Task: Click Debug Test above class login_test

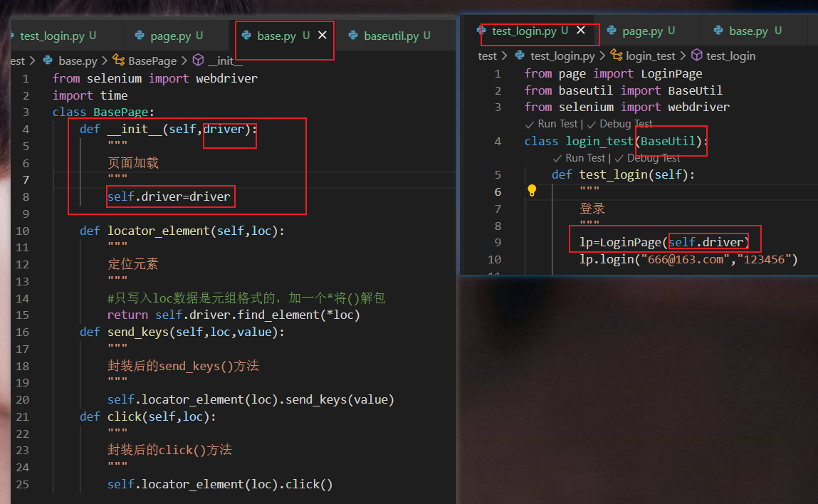Action: click(x=620, y=124)
